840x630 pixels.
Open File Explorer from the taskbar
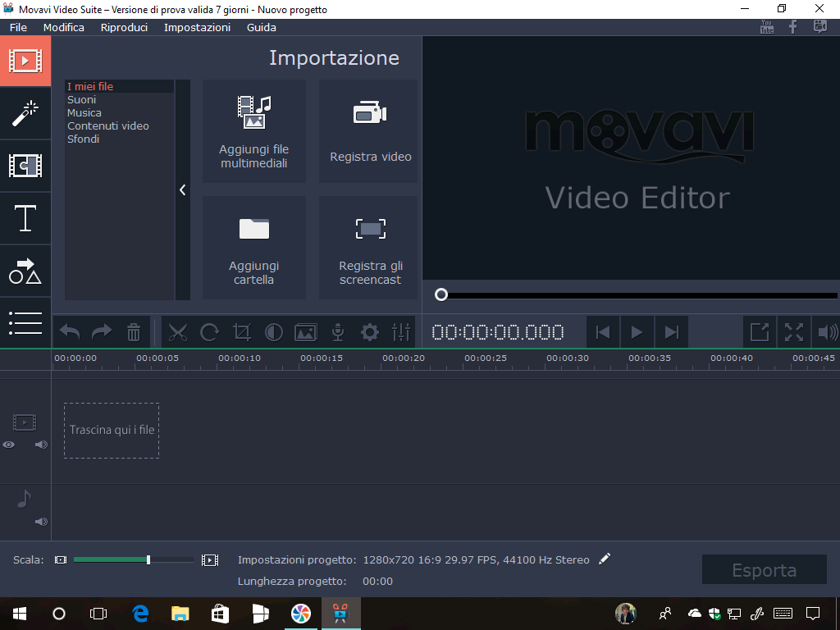[x=180, y=614]
